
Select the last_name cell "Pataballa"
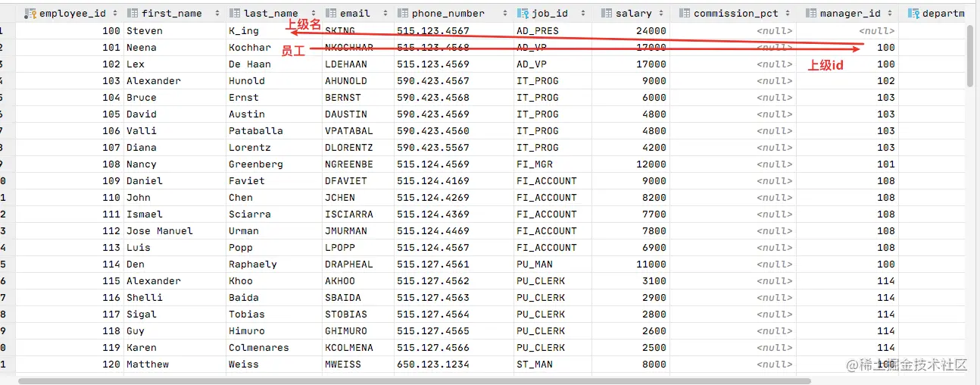coord(255,131)
